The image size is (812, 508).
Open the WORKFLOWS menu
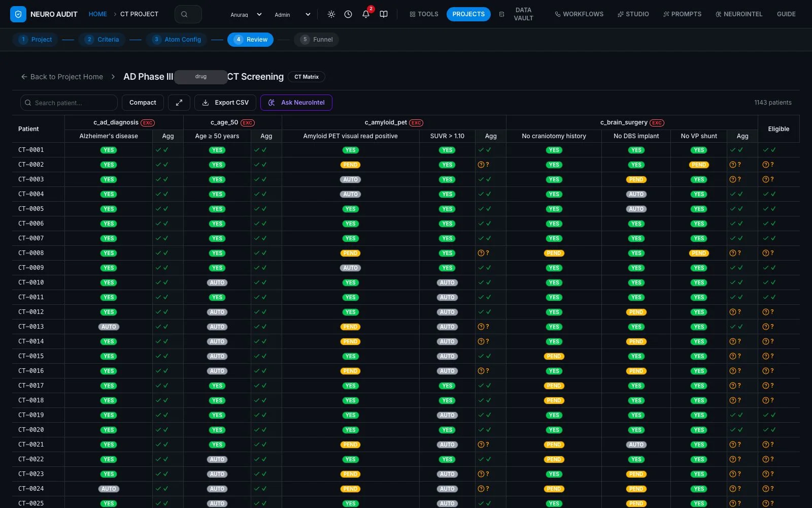point(579,14)
